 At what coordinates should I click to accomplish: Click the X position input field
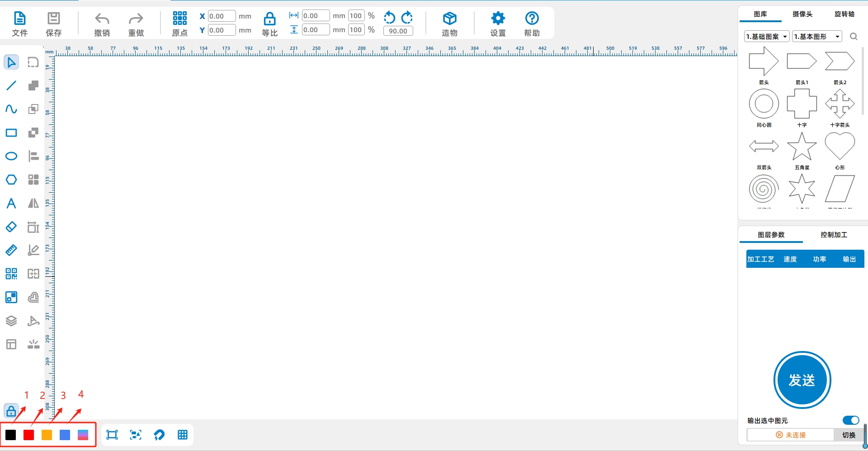(x=222, y=16)
